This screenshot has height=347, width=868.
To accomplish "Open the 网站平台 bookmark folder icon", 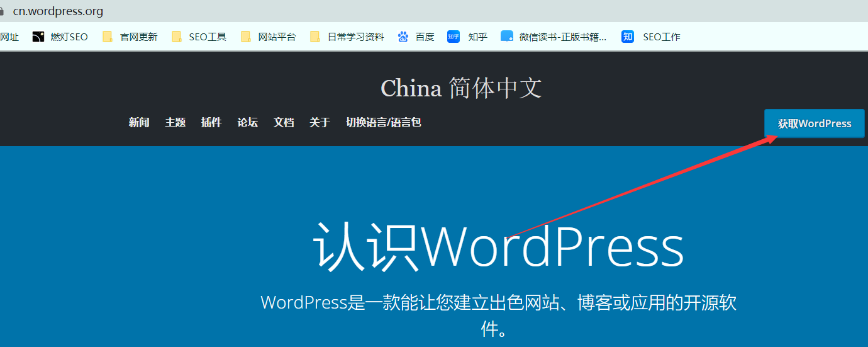I will coord(246,37).
